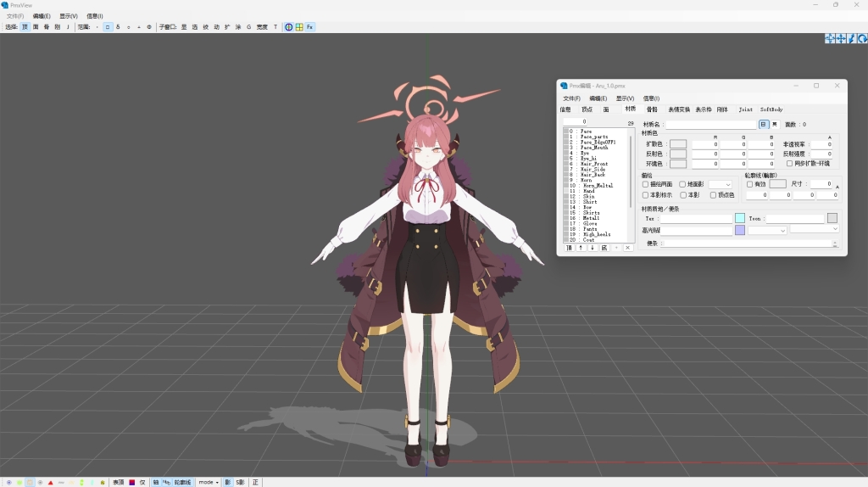Select 顶 vertex selection mode in main toolbar

[25, 26]
